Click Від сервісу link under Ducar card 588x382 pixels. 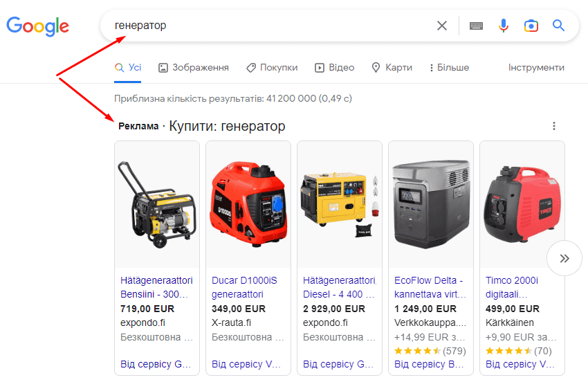(x=246, y=364)
